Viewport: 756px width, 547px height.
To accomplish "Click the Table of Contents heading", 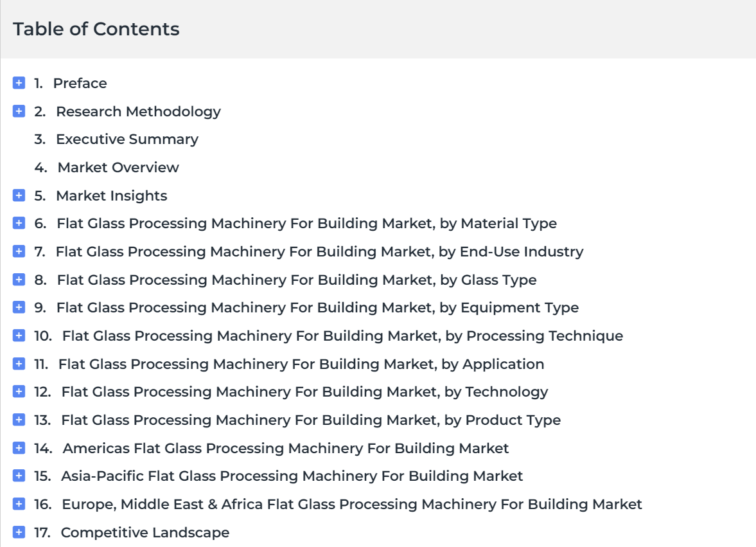I will click(96, 29).
